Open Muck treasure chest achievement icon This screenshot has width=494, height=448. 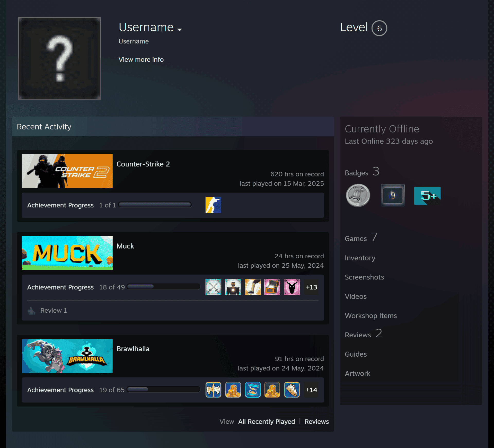tap(272, 287)
